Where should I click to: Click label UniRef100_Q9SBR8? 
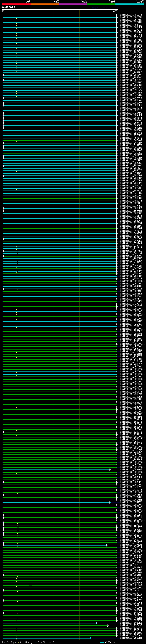(x=131, y=65)
